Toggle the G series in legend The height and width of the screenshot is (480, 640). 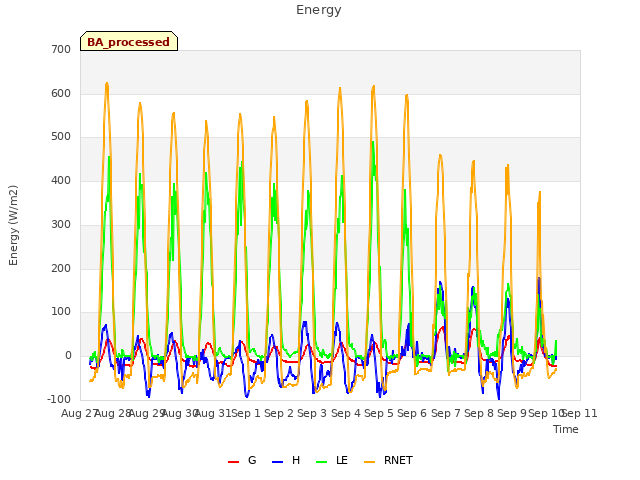tap(242, 460)
